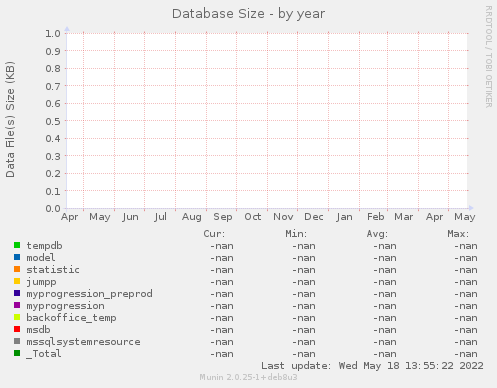Click the 'Database Size - by year' title

click(248, 14)
